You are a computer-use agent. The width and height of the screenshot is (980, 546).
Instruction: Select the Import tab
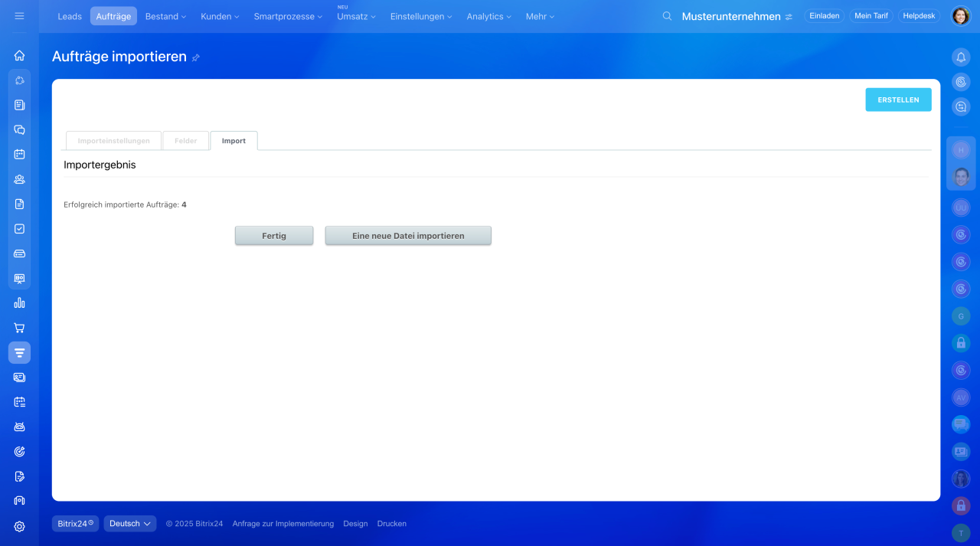[234, 141]
